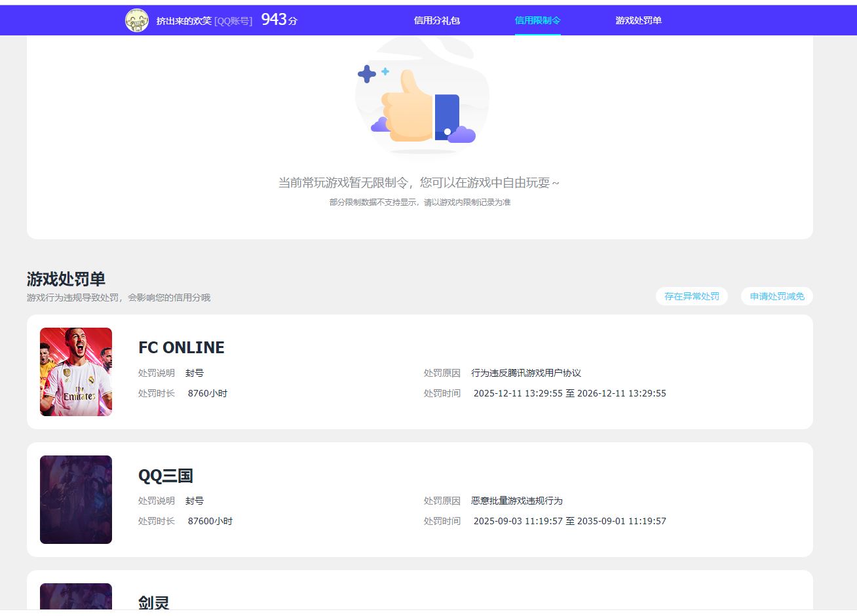Click the 恶意批量游戏违规行为 reason text
The width and height of the screenshot is (857, 616).
coord(517,500)
